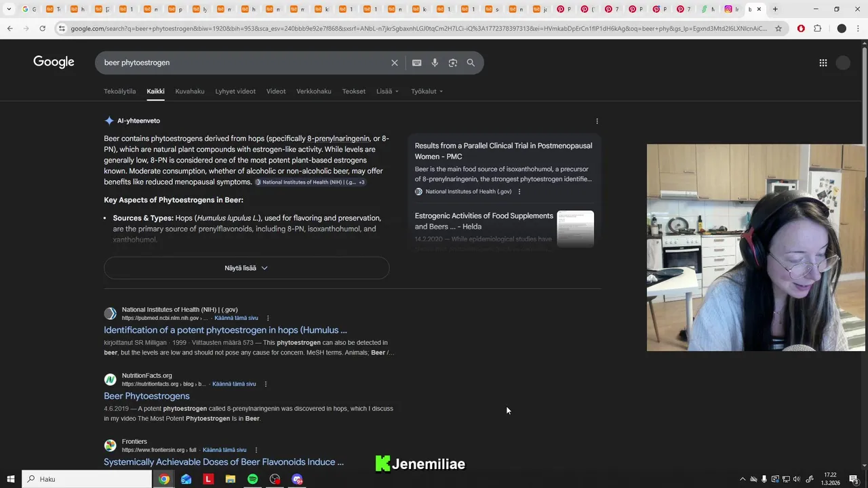Open the Teokset tab
This screenshot has width=868, height=488.
click(x=354, y=91)
